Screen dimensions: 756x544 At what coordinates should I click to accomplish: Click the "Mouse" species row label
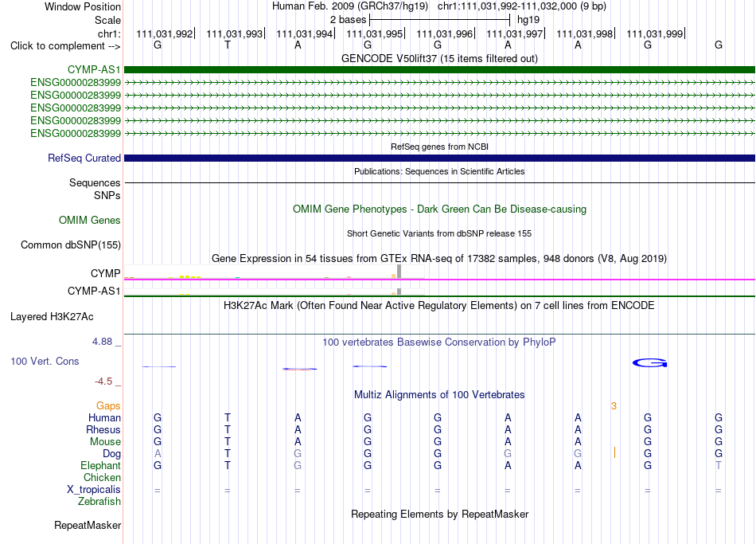coord(105,442)
